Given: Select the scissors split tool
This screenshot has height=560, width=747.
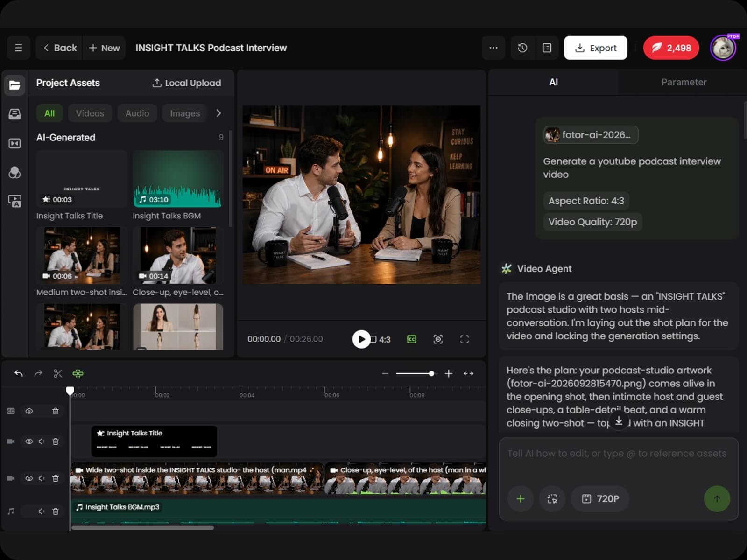Looking at the screenshot, I should (58, 373).
